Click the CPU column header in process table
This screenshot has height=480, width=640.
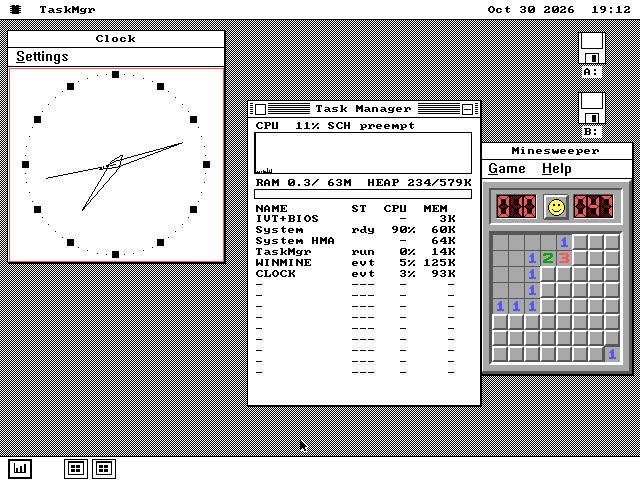[395, 208]
